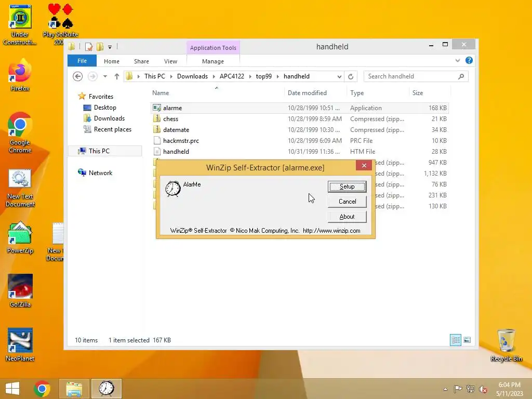Open the Manage ribbon tab

[x=213, y=61]
